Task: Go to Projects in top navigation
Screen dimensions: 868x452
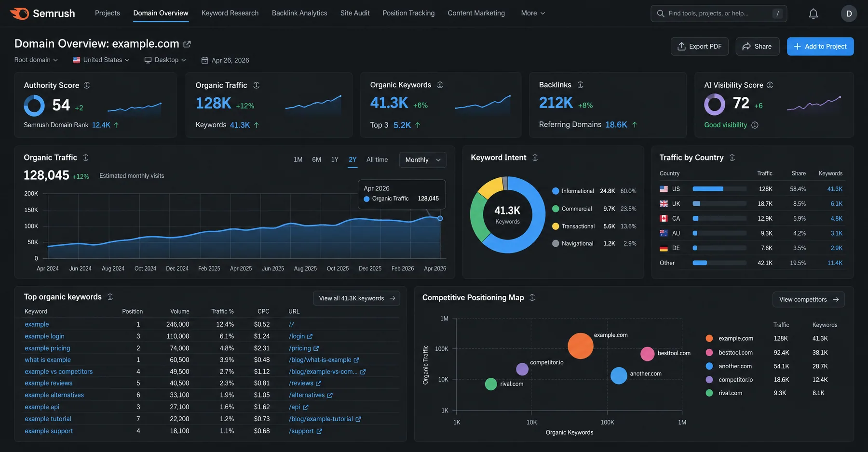Action: [x=108, y=13]
